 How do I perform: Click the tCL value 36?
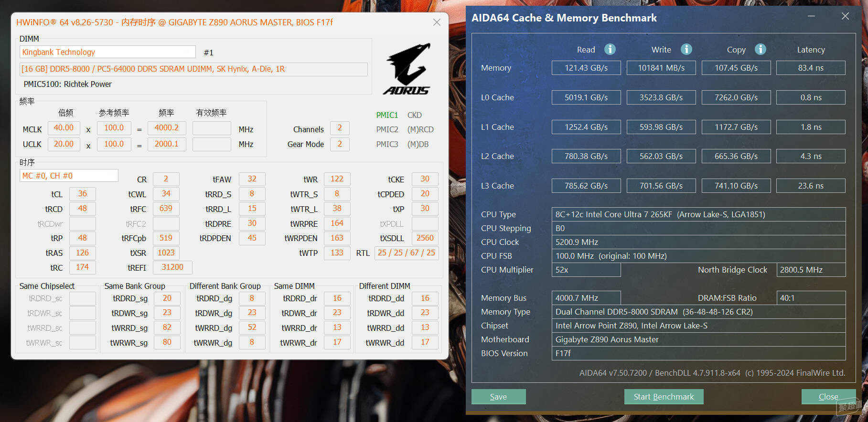[x=83, y=194]
